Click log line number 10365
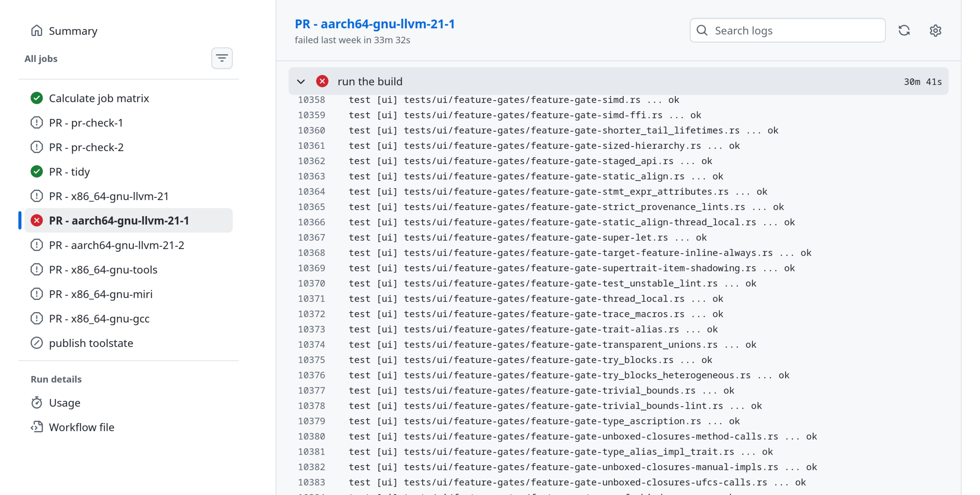The width and height of the screenshot is (980, 495). coord(311,207)
